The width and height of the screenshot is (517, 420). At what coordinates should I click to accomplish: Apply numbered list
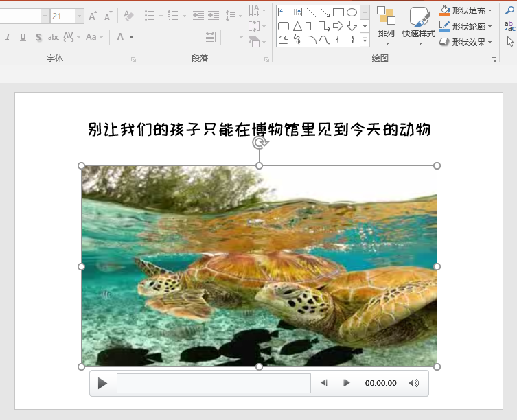click(173, 16)
